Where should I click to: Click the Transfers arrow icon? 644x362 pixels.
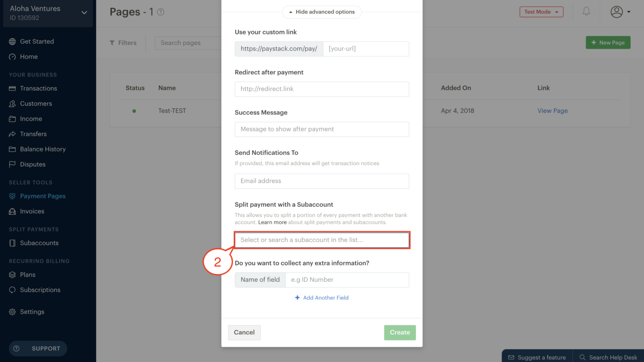point(12,134)
